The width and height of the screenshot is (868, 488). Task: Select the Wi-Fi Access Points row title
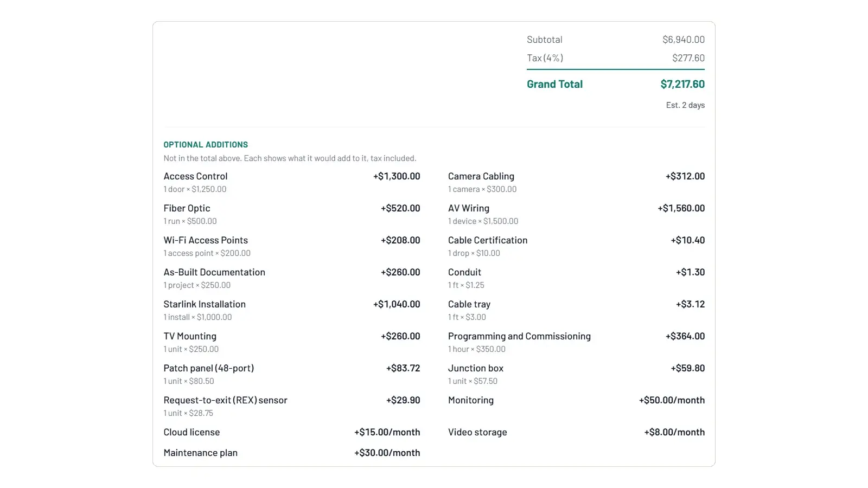(206, 240)
